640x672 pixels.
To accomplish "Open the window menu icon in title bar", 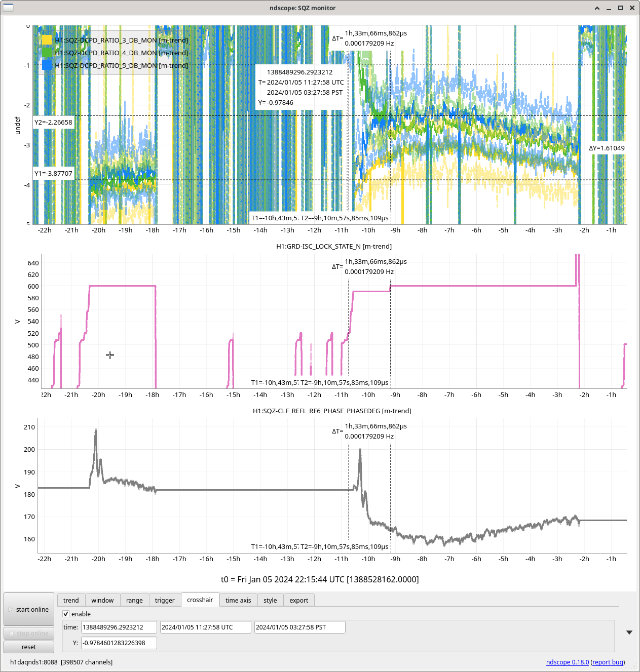I will (8, 8).
